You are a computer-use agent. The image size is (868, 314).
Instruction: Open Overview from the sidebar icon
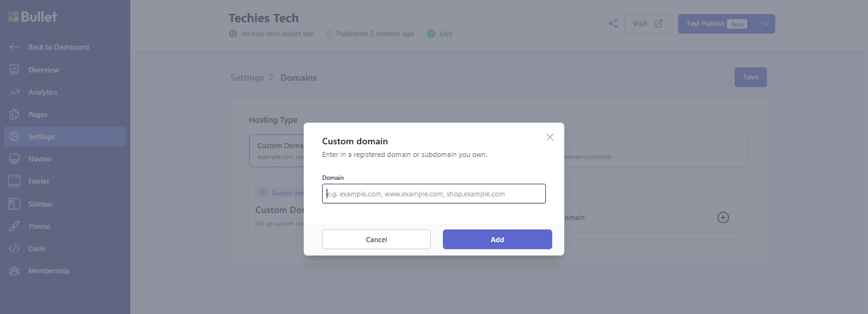(x=14, y=70)
